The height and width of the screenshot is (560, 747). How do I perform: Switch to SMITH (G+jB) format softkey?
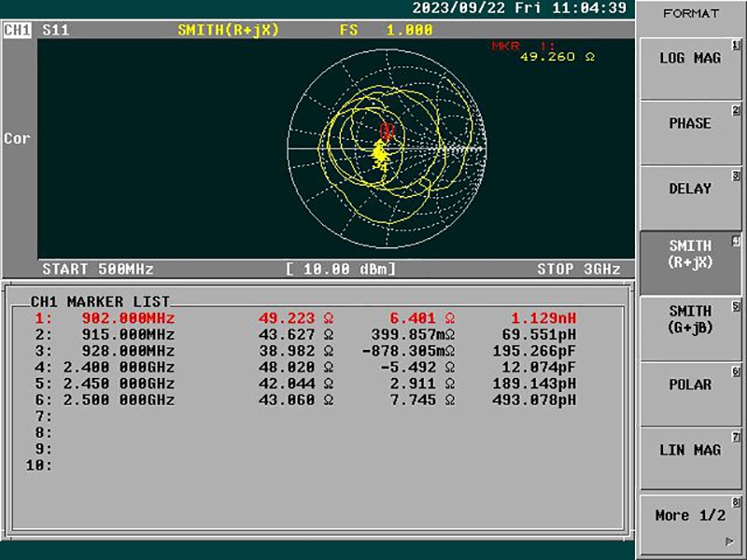[690, 329]
